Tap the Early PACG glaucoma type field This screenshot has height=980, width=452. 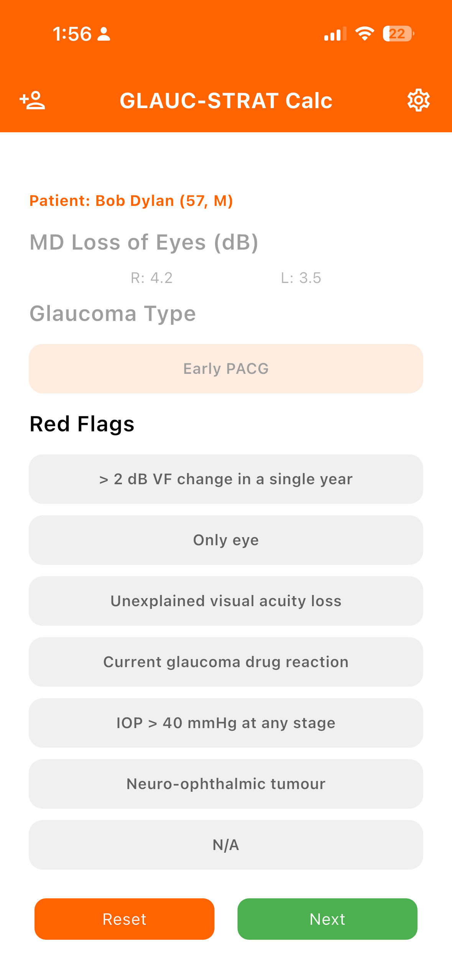(226, 368)
